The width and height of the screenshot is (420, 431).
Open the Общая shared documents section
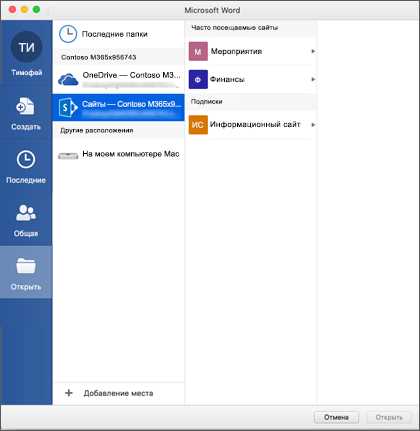tap(26, 220)
